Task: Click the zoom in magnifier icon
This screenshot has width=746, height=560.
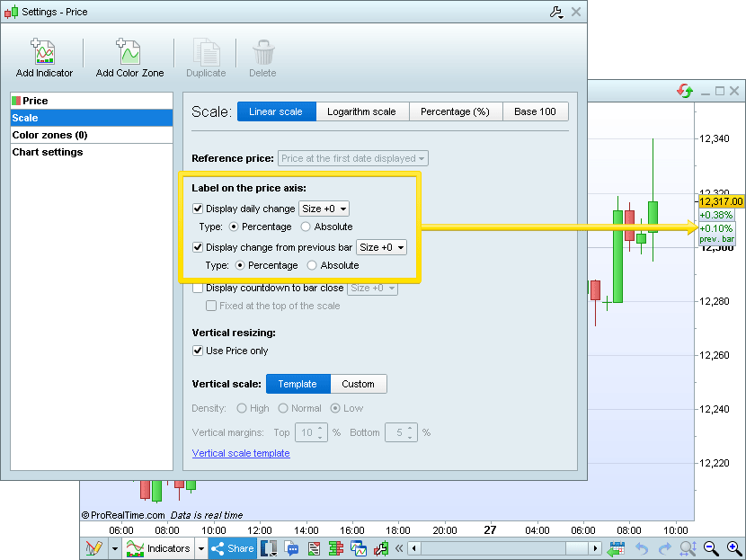Action: click(734, 548)
